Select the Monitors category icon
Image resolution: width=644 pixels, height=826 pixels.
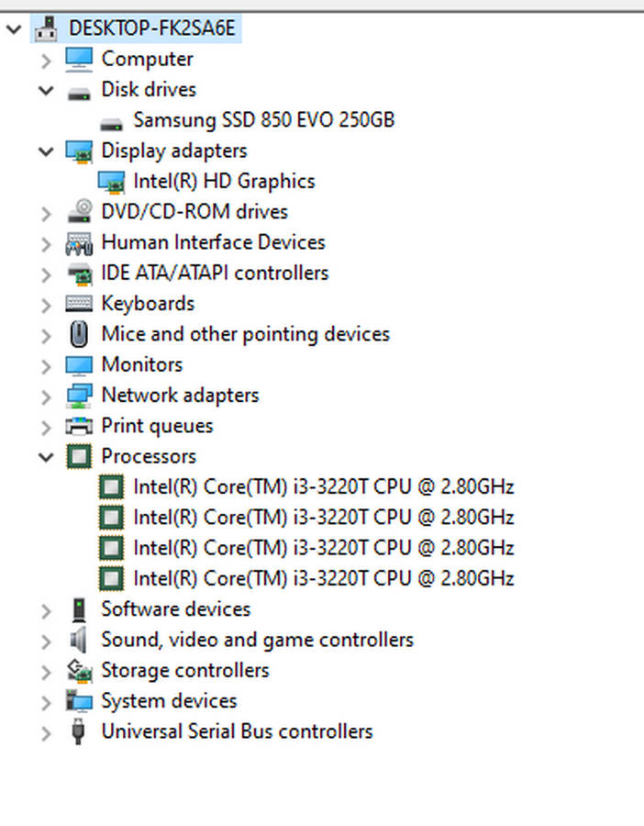coord(79,364)
